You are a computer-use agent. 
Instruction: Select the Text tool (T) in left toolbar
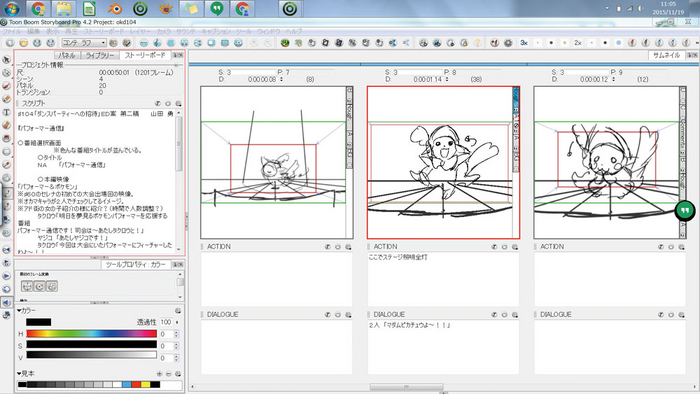[x=6, y=112]
